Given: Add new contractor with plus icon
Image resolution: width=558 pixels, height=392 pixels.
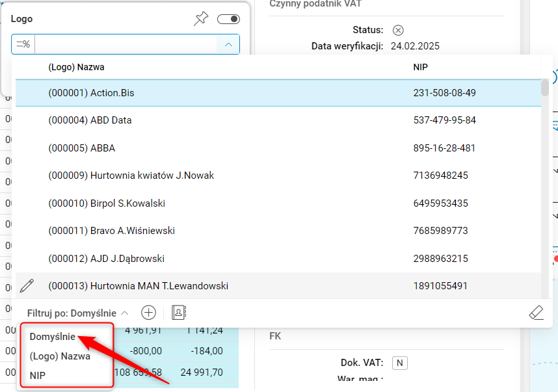Looking at the screenshot, I should pos(148,313).
